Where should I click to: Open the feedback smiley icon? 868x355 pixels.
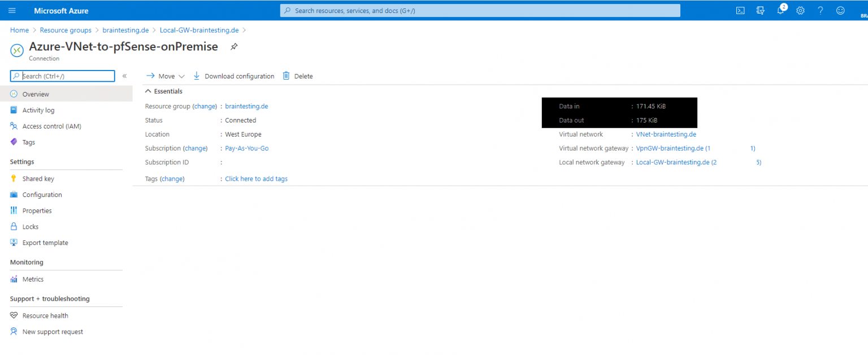coord(840,11)
